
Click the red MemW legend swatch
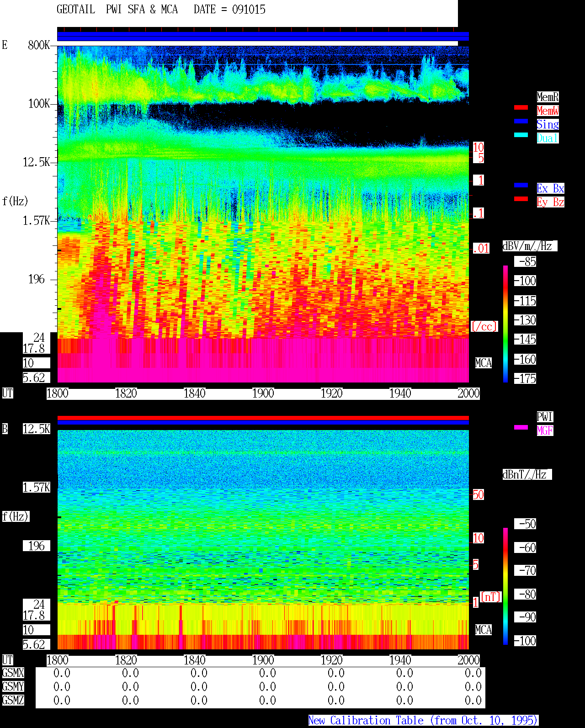521,107
